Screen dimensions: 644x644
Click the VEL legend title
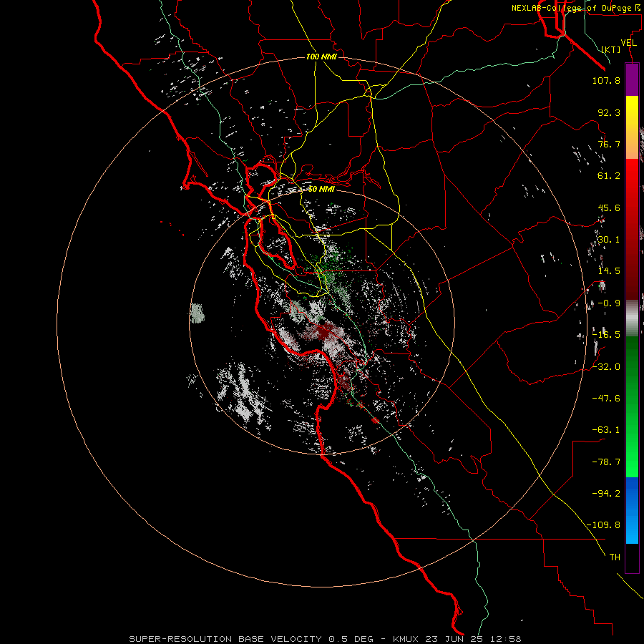pyautogui.click(x=628, y=43)
